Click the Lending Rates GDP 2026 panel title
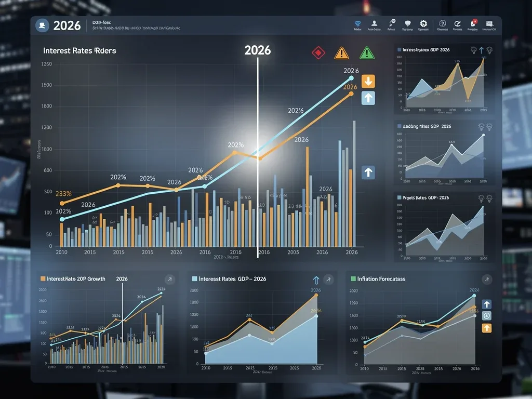The width and height of the screenshot is (532, 399). click(x=427, y=126)
